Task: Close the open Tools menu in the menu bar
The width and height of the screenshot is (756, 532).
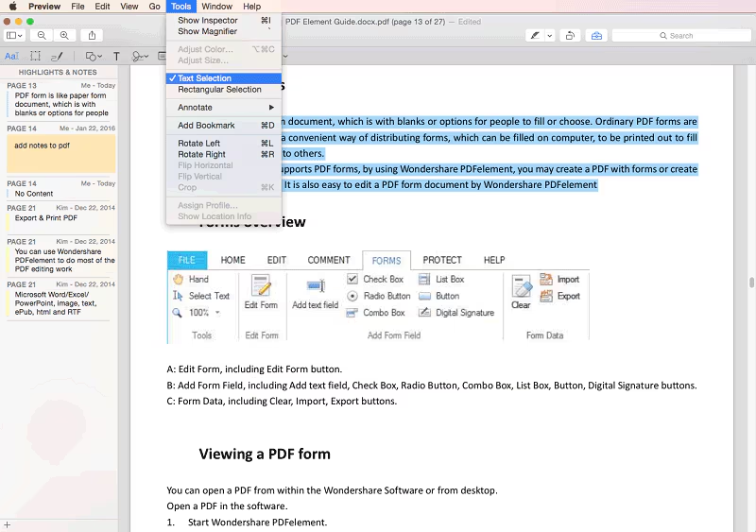Action: point(180,7)
